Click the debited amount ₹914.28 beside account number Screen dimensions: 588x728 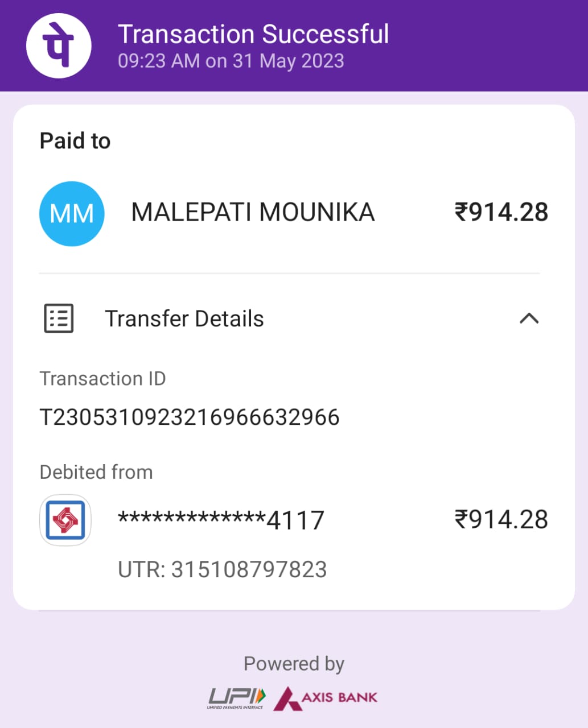click(x=501, y=520)
